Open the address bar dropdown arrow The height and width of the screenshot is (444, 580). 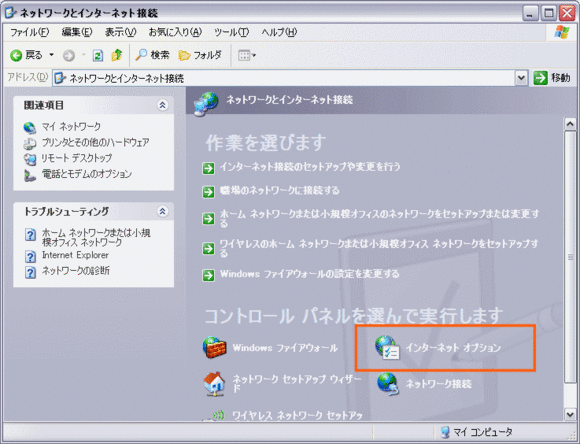521,78
